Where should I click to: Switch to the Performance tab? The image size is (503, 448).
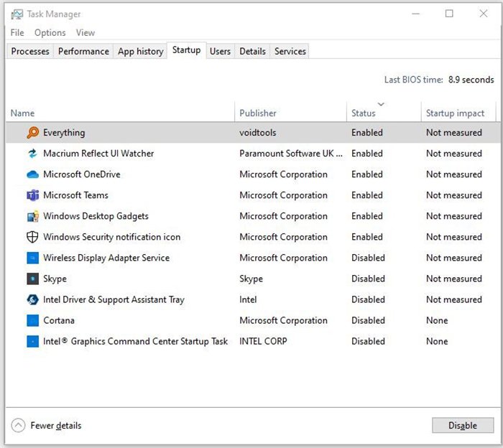pos(83,51)
